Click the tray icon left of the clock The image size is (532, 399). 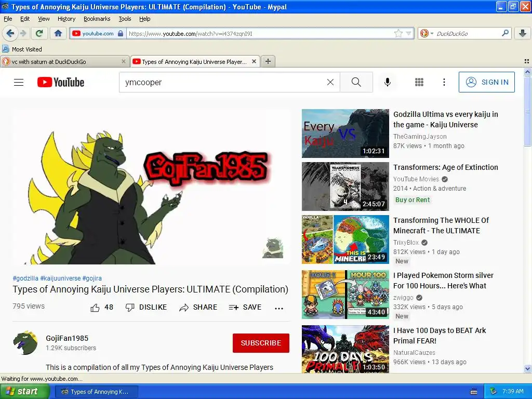point(494,392)
